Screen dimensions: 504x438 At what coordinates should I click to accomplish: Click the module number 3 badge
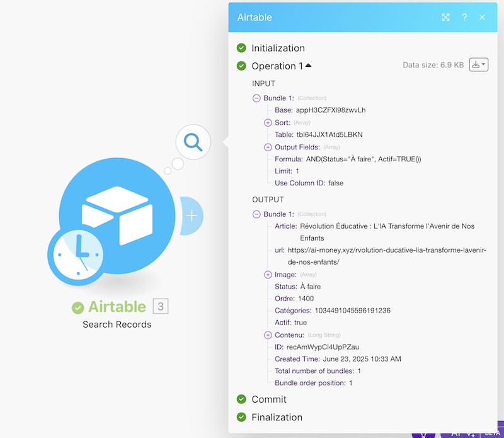(x=161, y=306)
